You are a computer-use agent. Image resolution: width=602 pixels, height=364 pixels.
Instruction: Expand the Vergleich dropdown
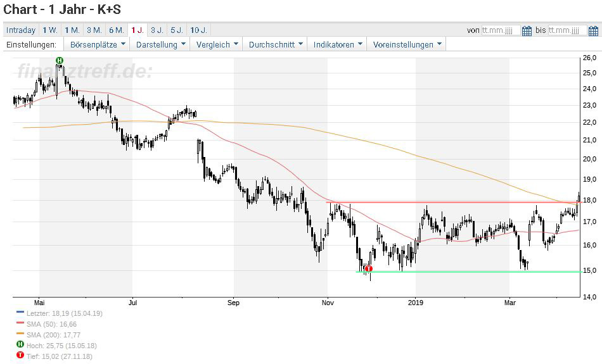217,44
